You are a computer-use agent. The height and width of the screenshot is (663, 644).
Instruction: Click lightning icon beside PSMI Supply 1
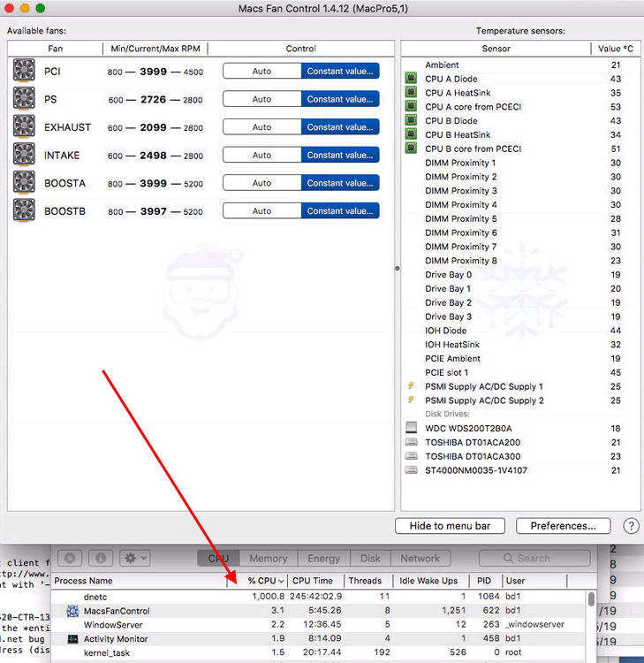tap(411, 385)
